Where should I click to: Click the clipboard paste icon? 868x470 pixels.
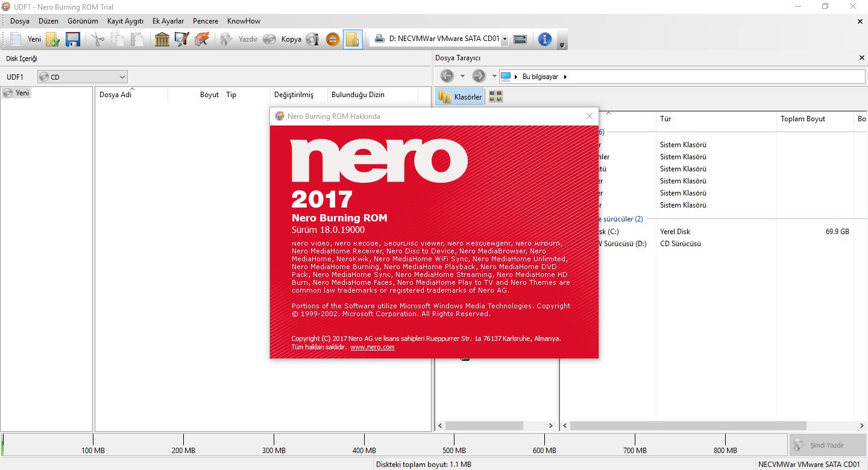[x=138, y=39]
